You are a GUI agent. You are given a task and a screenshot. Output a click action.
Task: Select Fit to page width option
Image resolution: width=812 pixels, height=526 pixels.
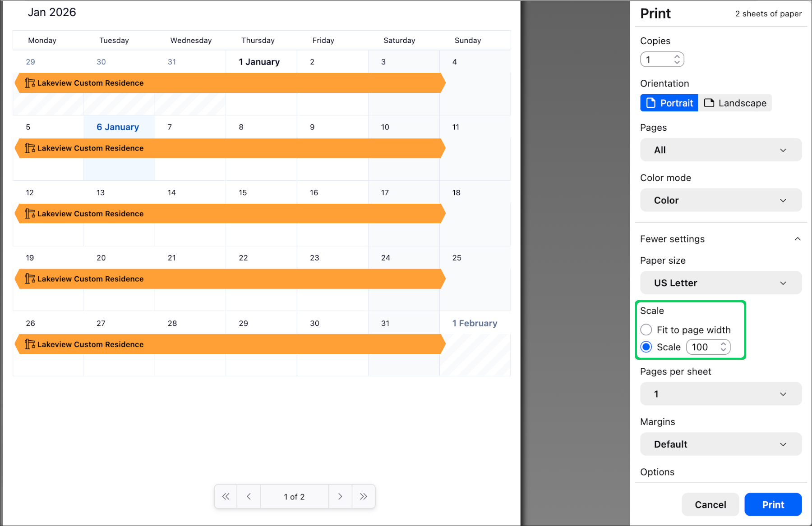point(646,330)
